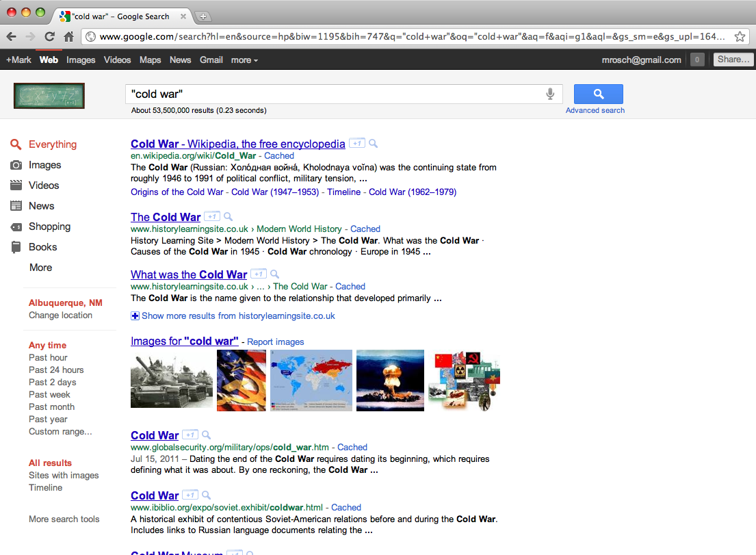The width and height of the screenshot is (756, 555).
Task: Click the Share... button
Action: pyautogui.click(x=733, y=60)
